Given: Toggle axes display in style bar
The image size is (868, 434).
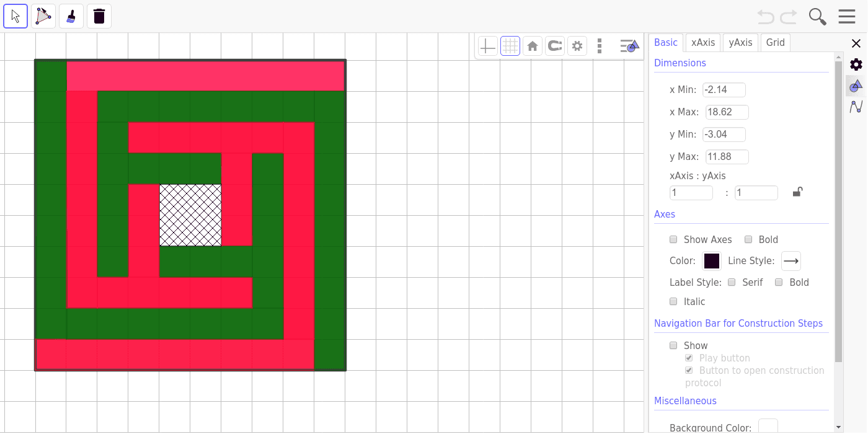Looking at the screenshot, I should [488, 46].
